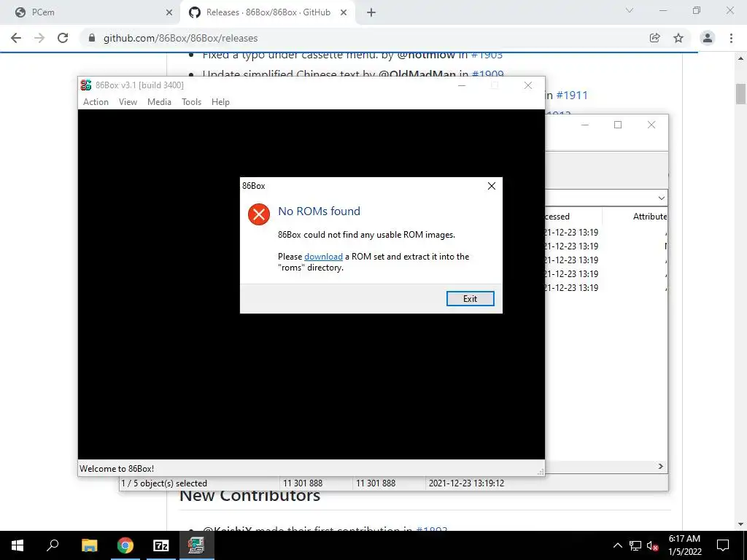747x560 pixels.
Task: Open the Tools menu in 86Box
Action: click(192, 102)
